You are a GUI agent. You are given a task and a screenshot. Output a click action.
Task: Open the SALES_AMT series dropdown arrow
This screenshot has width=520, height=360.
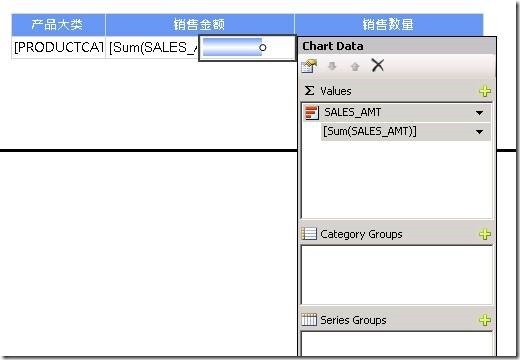[480, 113]
